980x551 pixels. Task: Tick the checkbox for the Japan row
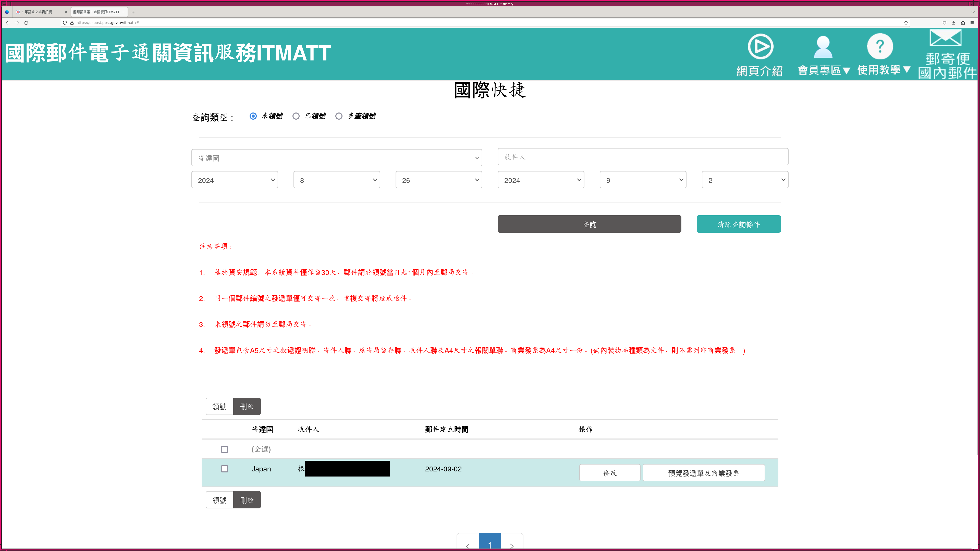[x=225, y=469]
